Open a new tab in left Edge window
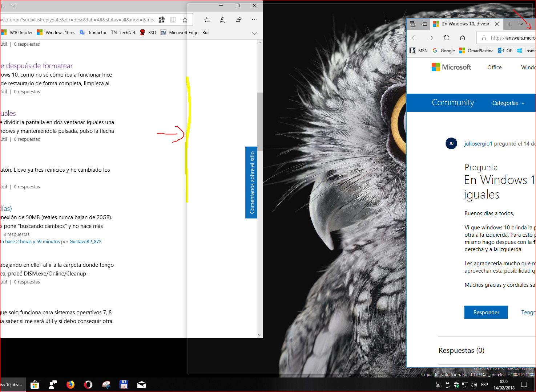This screenshot has width=536, height=392. [2, 6]
